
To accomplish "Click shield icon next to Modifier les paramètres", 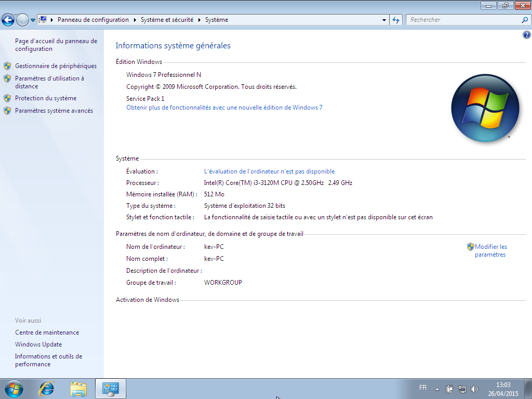I will coord(470,247).
